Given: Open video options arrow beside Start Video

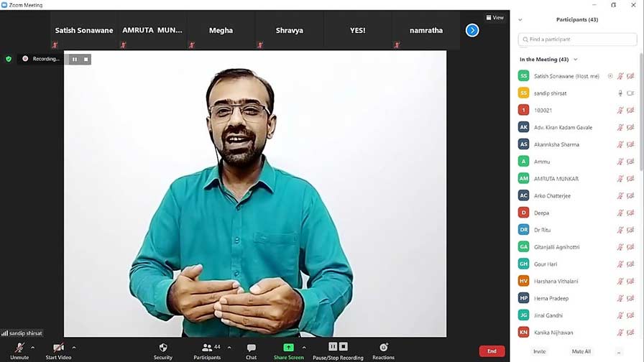Looking at the screenshot, I should point(74,348).
